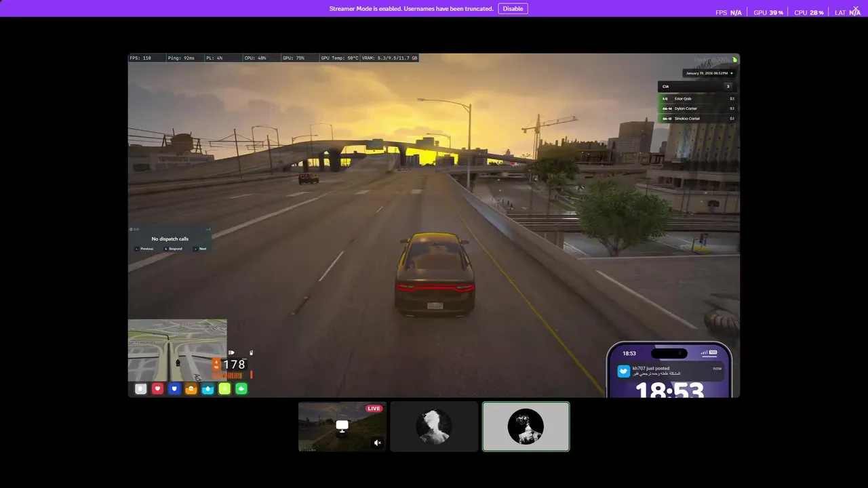Click the Sinaloa Cartel member row
The height and width of the screenshot is (488, 868).
pyautogui.click(x=697, y=118)
